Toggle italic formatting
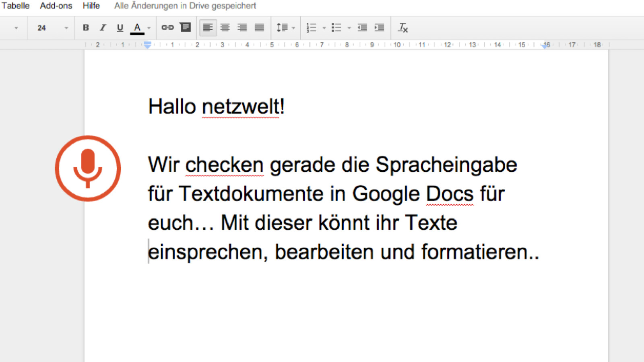This screenshot has width=644, height=362. (103, 28)
